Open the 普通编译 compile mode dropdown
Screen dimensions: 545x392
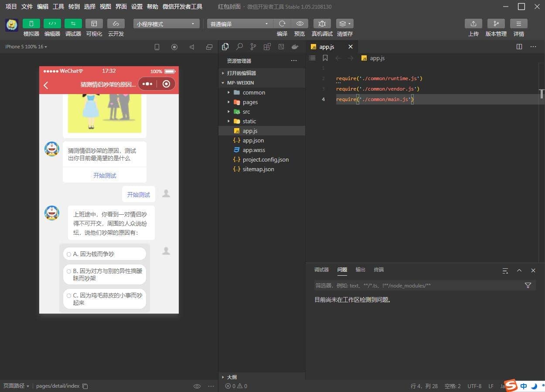coord(239,24)
